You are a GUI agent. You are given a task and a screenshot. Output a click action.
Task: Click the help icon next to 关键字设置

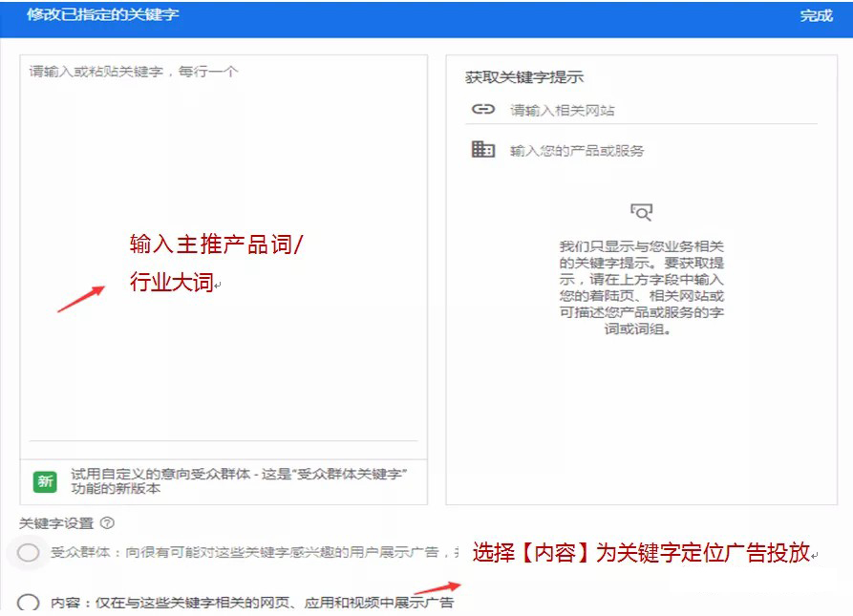point(107,522)
